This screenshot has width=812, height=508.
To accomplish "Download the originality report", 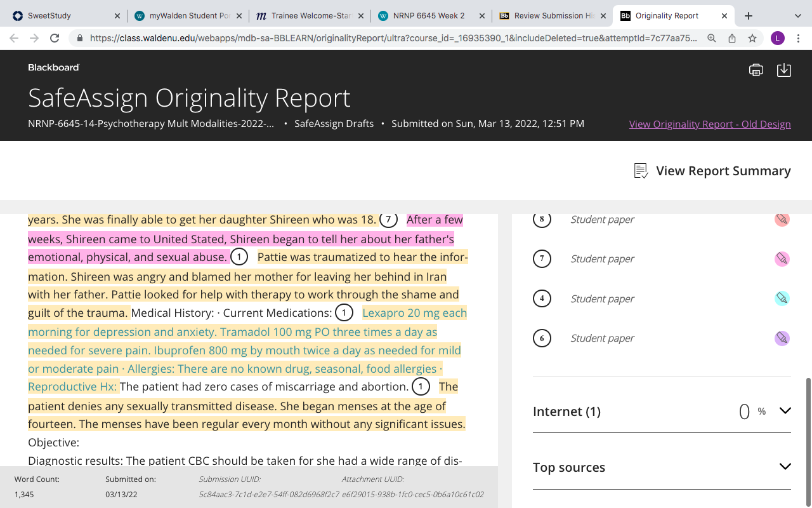I will pyautogui.click(x=784, y=70).
